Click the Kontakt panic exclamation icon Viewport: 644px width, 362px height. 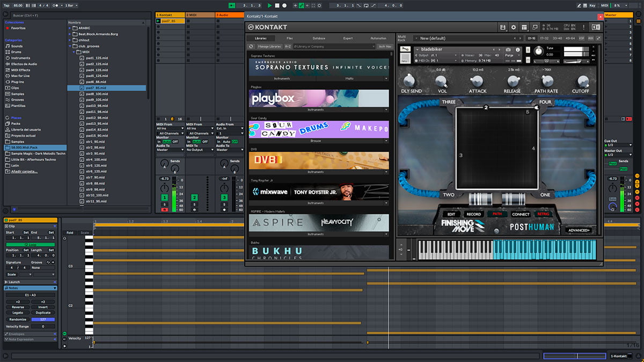(583, 27)
